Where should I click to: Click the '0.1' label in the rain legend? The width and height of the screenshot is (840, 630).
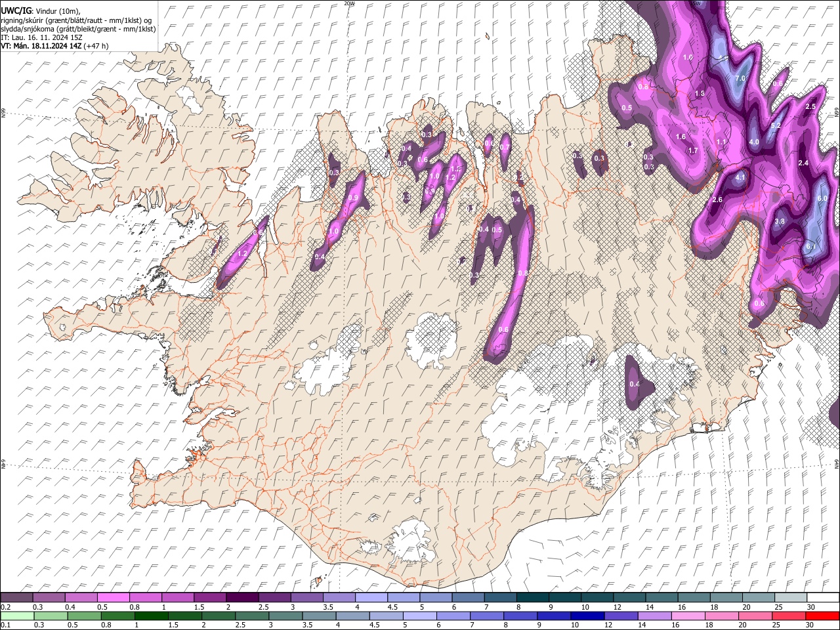(x=5, y=625)
